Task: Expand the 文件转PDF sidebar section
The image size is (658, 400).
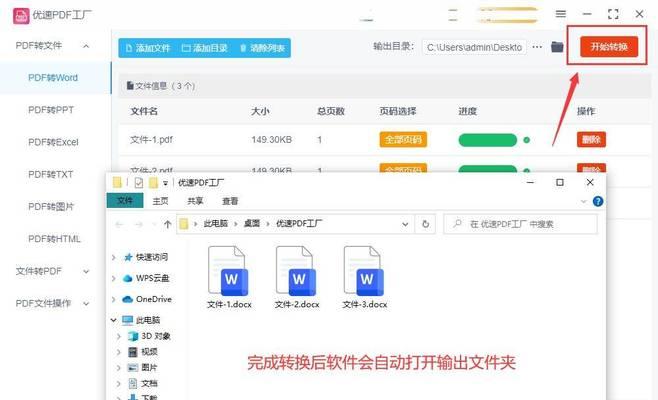Action: coord(86,272)
